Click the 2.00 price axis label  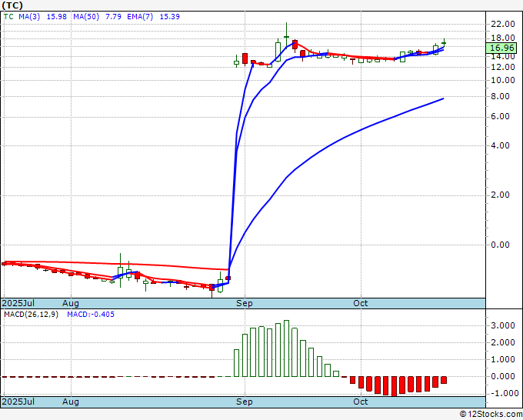[x=501, y=195]
